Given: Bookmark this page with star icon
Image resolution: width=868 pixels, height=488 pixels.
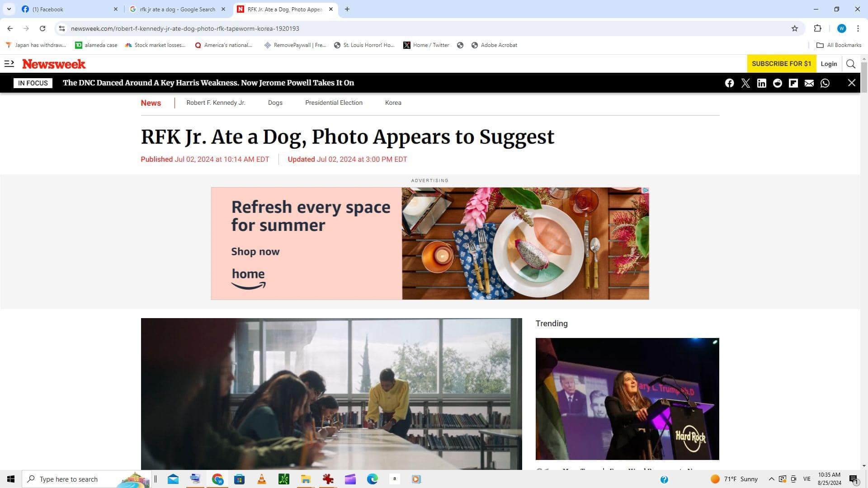Looking at the screenshot, I should pyautogui.click(x=794, y=28).
